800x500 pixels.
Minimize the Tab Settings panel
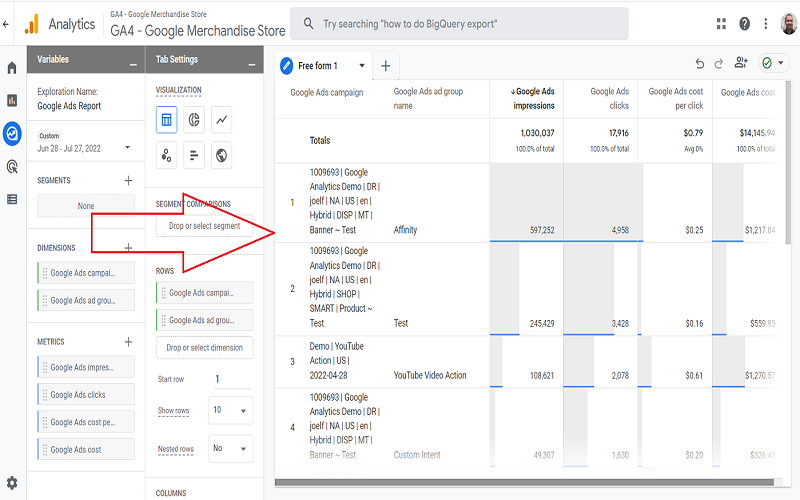point(252,65)
